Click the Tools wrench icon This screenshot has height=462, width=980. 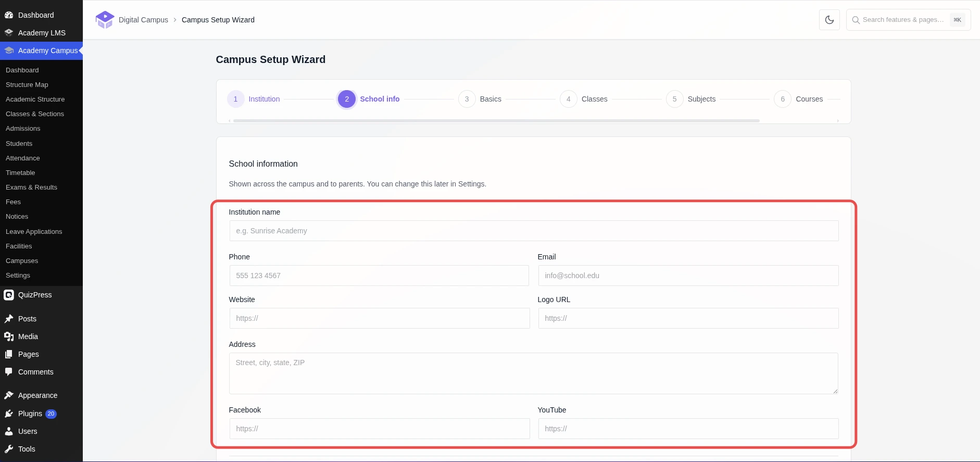[9, 449]
